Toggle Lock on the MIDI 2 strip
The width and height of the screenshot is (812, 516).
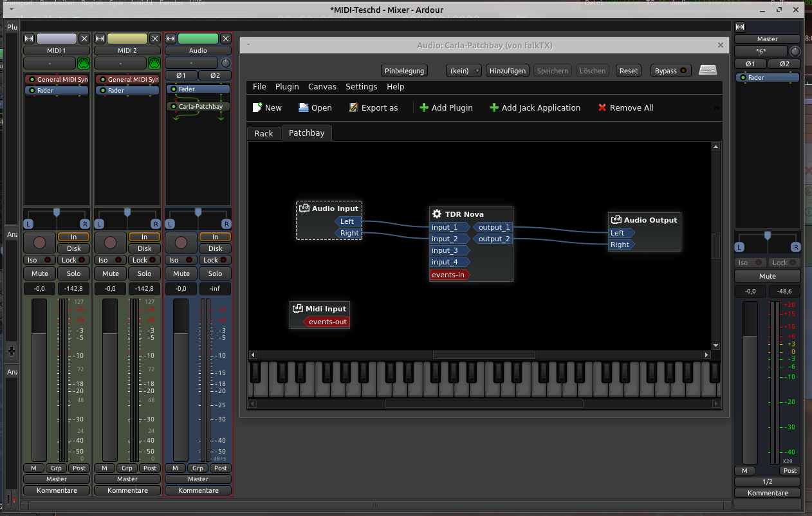click(145, 260)
